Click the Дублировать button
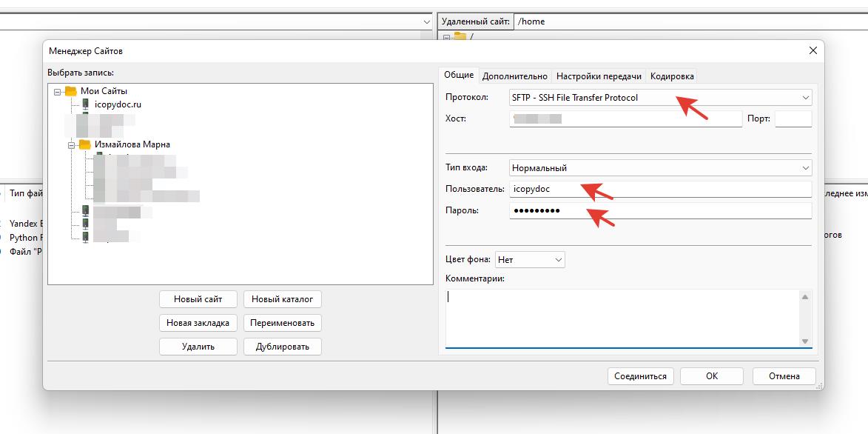Image resolution: width=868 pixels, height=434 pixels. coord(282,347)
